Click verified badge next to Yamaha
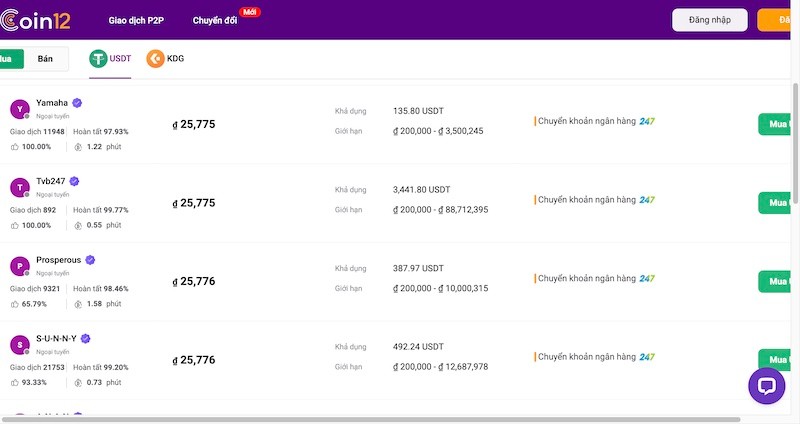The height and width of the screenshot is (424, 800). (x=77, y=103)
